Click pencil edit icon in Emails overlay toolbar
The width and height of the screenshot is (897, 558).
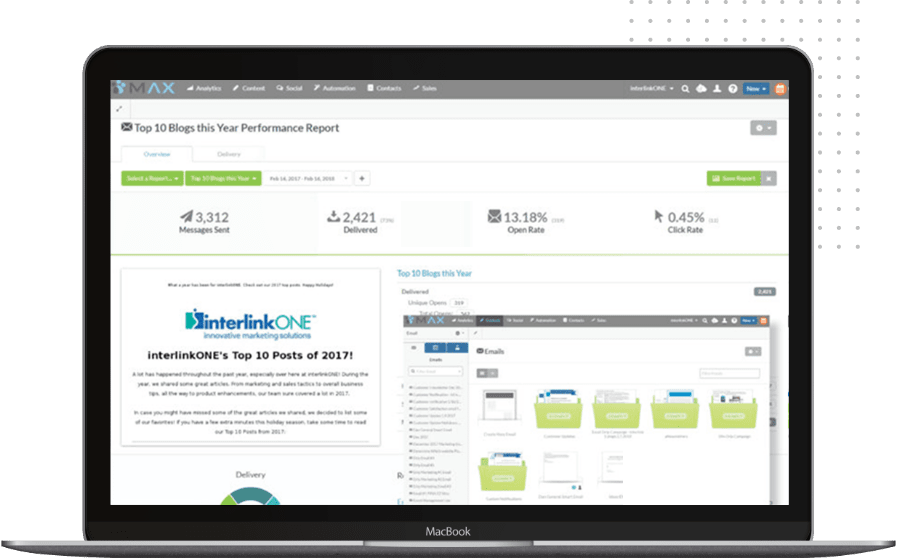[475, 333]
